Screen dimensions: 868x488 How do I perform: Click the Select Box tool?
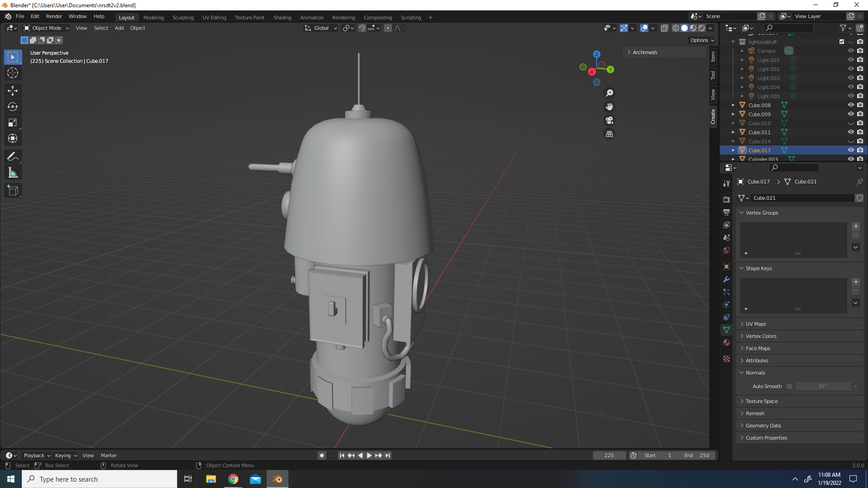(x=13, y=57)
